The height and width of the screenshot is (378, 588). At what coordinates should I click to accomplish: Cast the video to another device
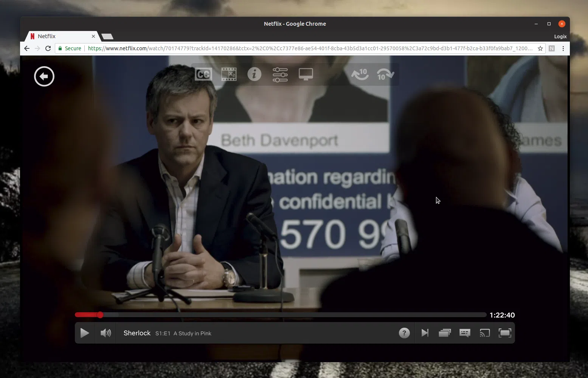[484, 333]
